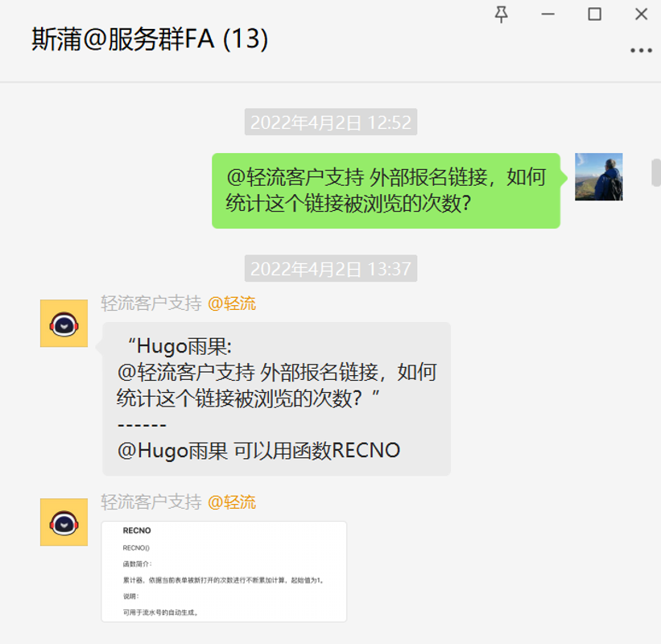Click the second 轻流客户支持 sender name
661x644 pixels.
tap(151, 502)
